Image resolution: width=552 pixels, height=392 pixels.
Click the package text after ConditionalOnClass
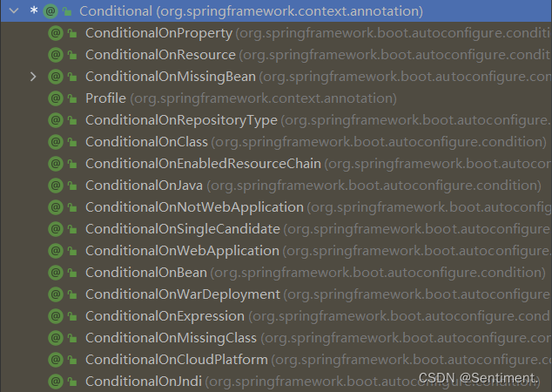click(379, 142)
